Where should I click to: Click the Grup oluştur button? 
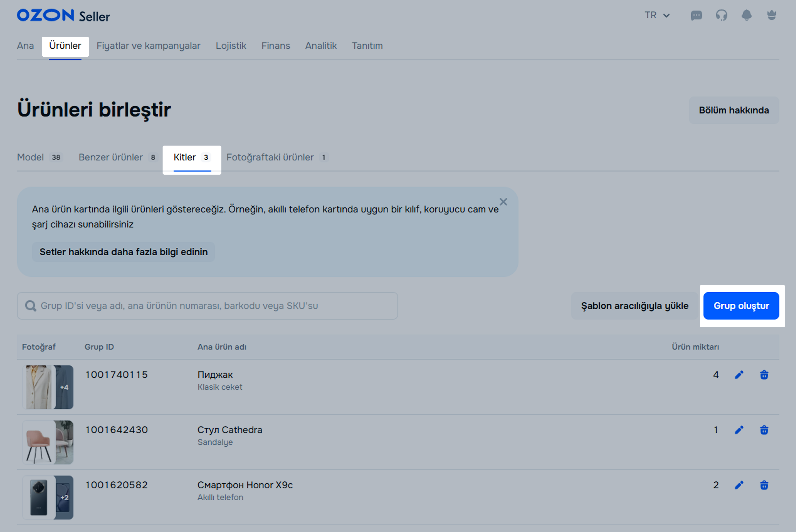coord(741,306)
